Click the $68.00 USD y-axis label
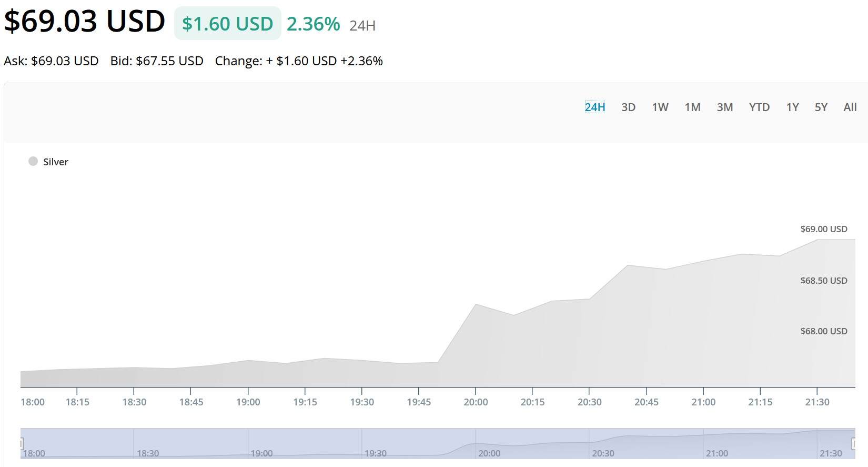868x467 pixels. [824, 331]
